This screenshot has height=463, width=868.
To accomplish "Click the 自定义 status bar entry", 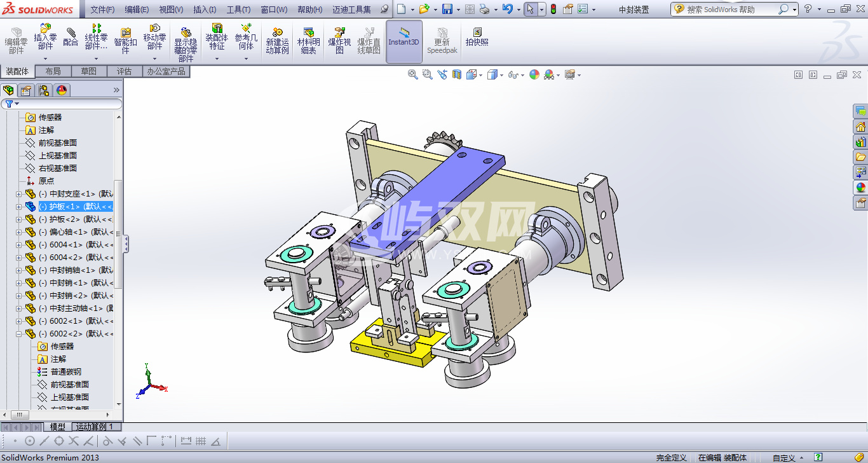I will pyautogui.click(x=784, y=458).
